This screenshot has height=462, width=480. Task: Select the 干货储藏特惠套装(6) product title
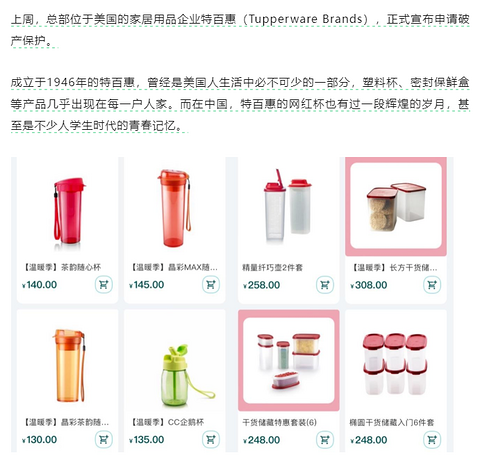tap(279, 422)
